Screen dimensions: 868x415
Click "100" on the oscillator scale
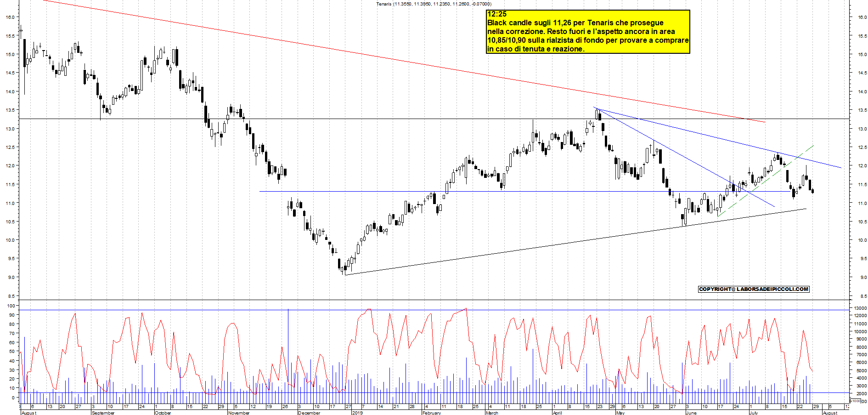tap(11, 306)
